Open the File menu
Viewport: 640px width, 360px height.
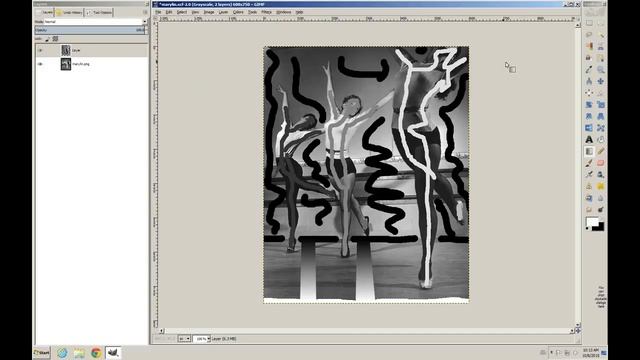coord(158,12)
